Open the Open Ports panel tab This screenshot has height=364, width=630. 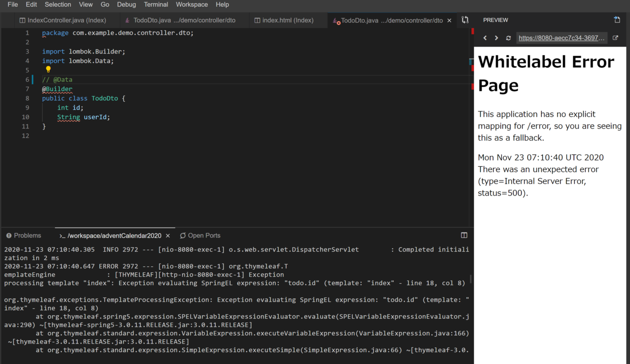(200, 235)
